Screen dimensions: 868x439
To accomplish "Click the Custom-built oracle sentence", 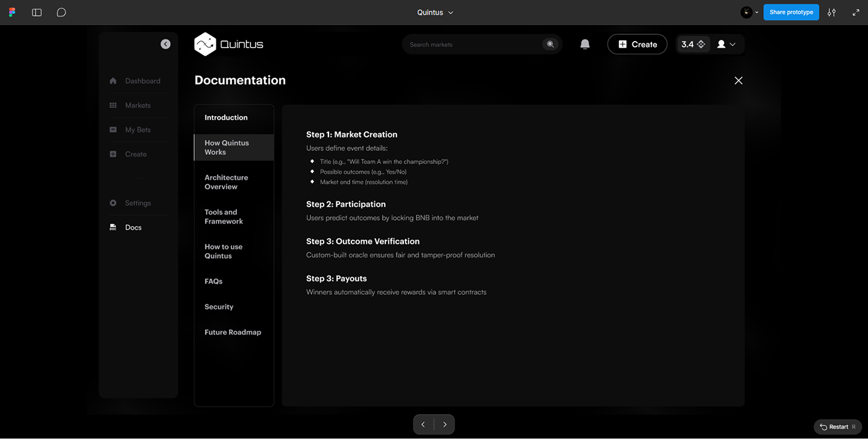I will point(400,255).
